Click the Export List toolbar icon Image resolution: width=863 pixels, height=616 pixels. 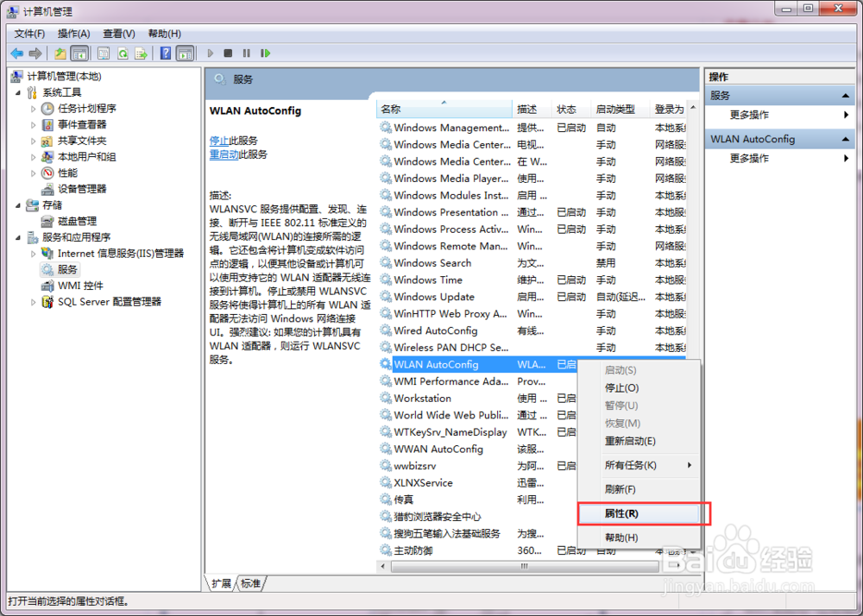pos(142,53)
